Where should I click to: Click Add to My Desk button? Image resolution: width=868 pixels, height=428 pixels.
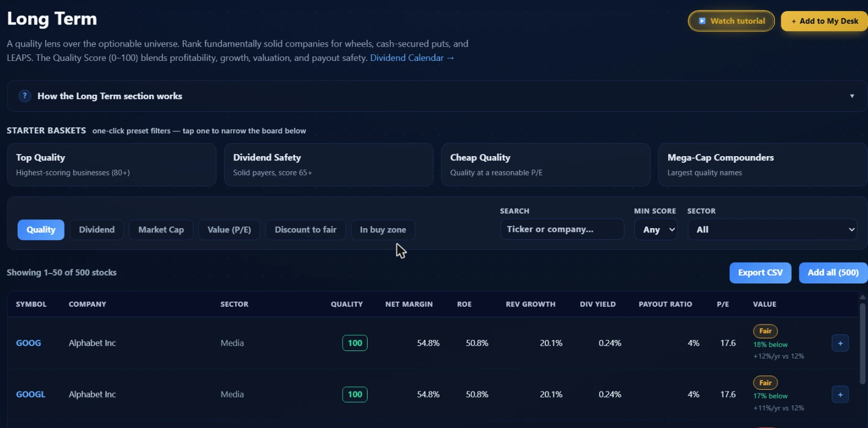[824, 21]
